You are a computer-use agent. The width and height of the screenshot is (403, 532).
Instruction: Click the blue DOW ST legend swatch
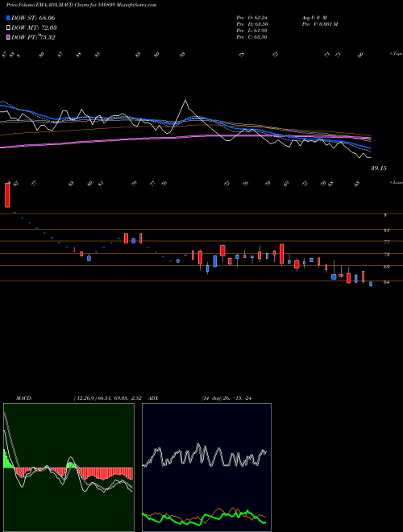pos(8,18)
